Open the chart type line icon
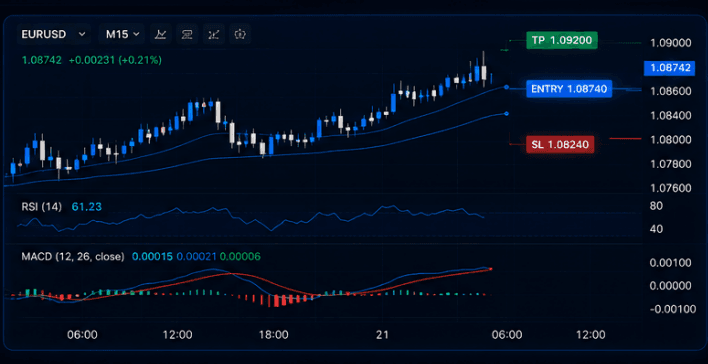Screen dimensions: 708x364 (160, 34)
